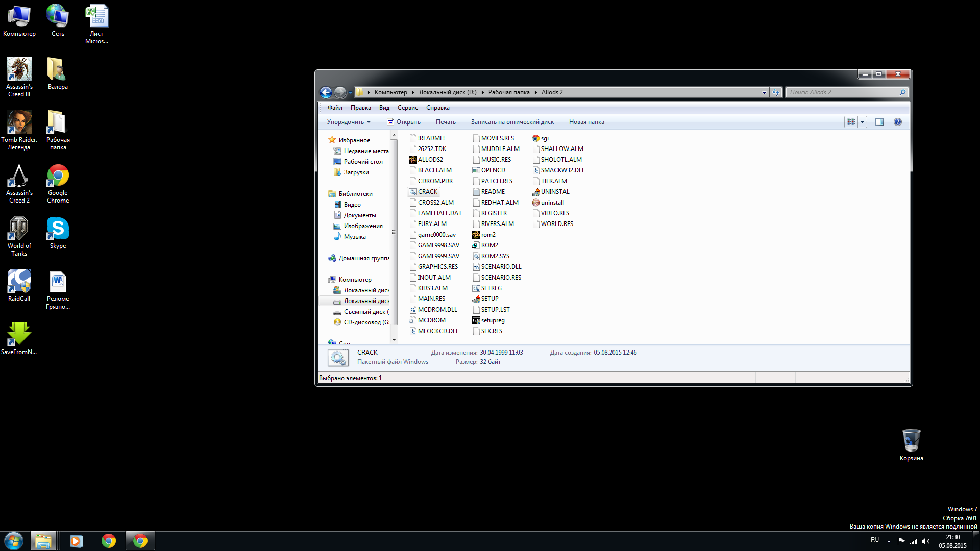Open the Упорядочить dropdown menu
This screenshot has height=551, width=980.
click(349, 122)
